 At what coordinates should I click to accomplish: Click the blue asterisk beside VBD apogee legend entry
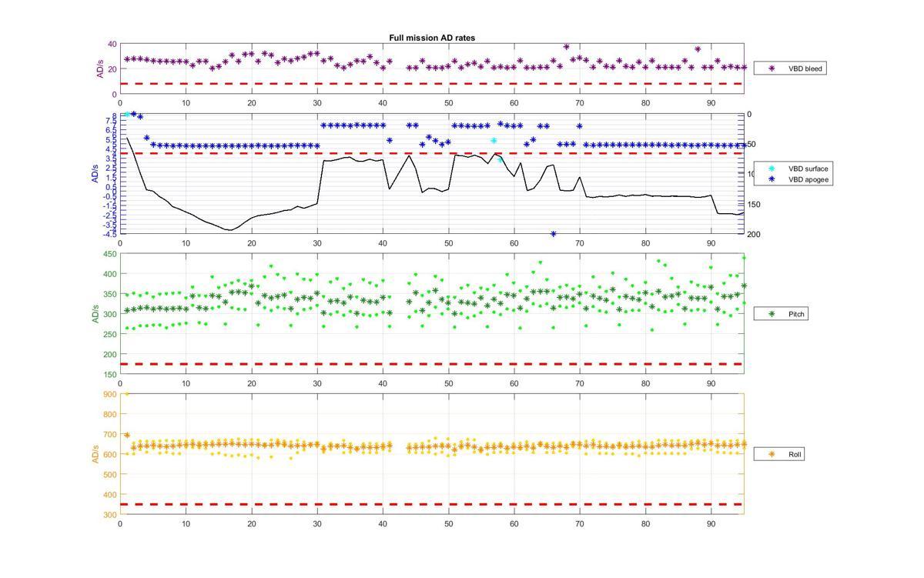(x=772, y=179)
